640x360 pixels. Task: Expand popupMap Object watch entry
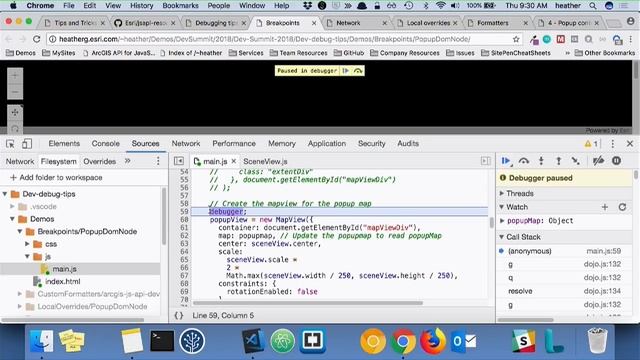(x=502, y=221)
